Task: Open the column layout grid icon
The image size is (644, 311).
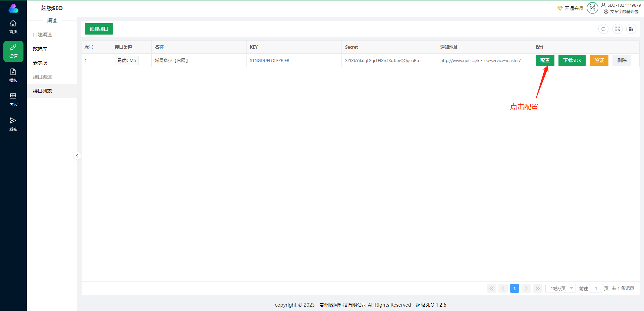Action: [631, 29]
